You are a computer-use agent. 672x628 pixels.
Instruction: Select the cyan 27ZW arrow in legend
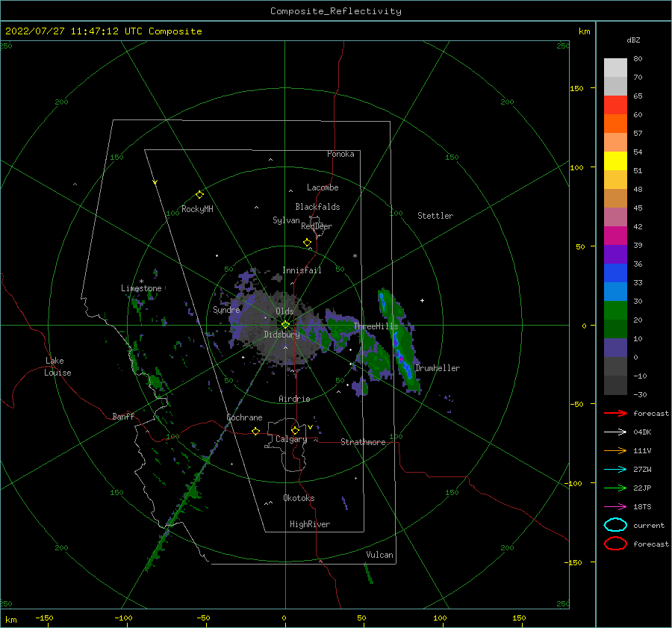pos(615,470)
